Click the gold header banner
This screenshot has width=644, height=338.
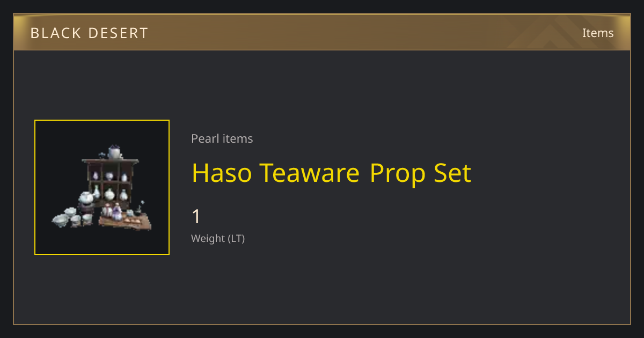[x=322, y=32]
